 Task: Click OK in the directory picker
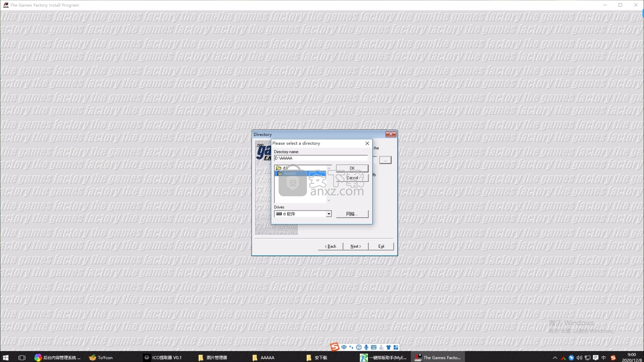(352, 168)
